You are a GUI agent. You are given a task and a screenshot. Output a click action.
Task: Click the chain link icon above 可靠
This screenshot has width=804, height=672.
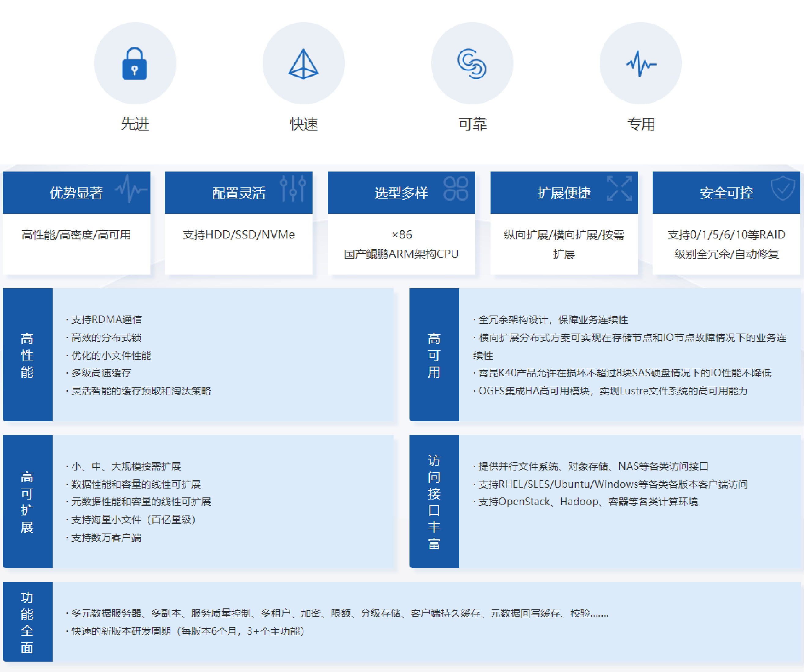pyautogui.click(x=472, y=64)
